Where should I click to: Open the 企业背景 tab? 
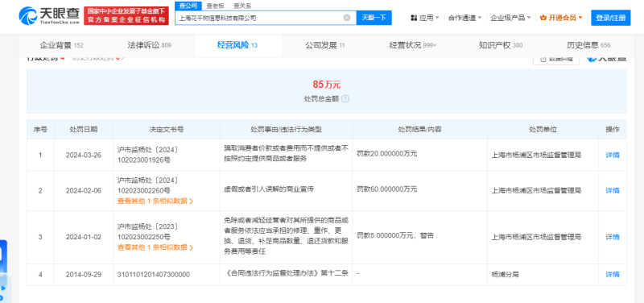click(61, 45)
